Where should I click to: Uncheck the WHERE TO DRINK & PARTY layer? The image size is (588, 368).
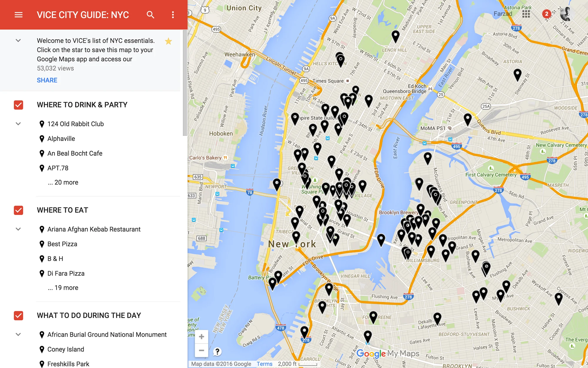[x=19, y=105]
